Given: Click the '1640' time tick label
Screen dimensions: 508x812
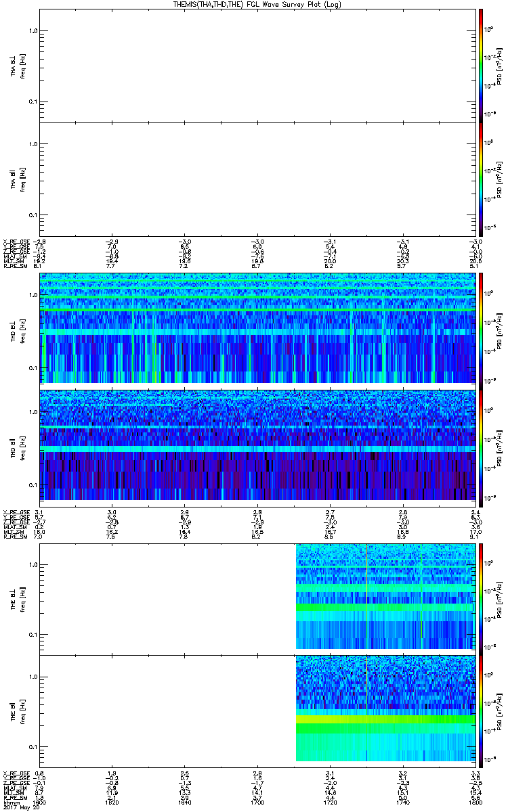Looking at the screenshot, I should [x=185, y=802].
